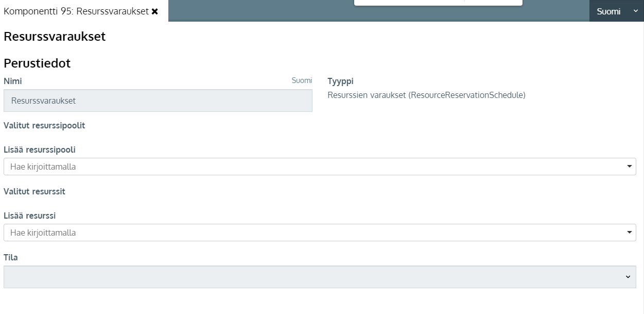The width and height of the screenshot is (644, 314).
Task: Open the Suomi language dropdown
Action: click(616, 11)
